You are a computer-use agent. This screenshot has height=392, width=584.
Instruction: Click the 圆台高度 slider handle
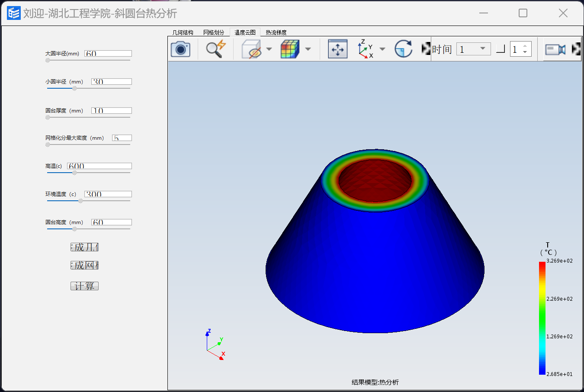[x=74, y=229]
